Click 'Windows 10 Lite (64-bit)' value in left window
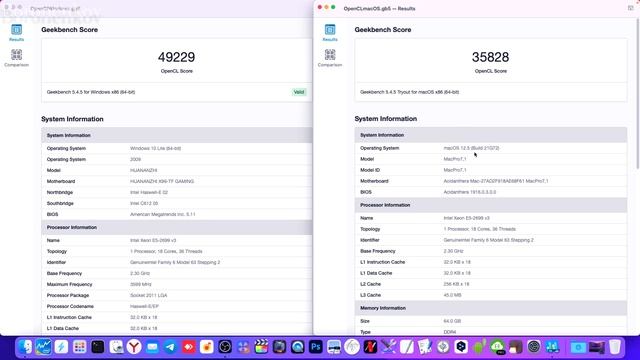640x360 pixels. click(156, 148)
